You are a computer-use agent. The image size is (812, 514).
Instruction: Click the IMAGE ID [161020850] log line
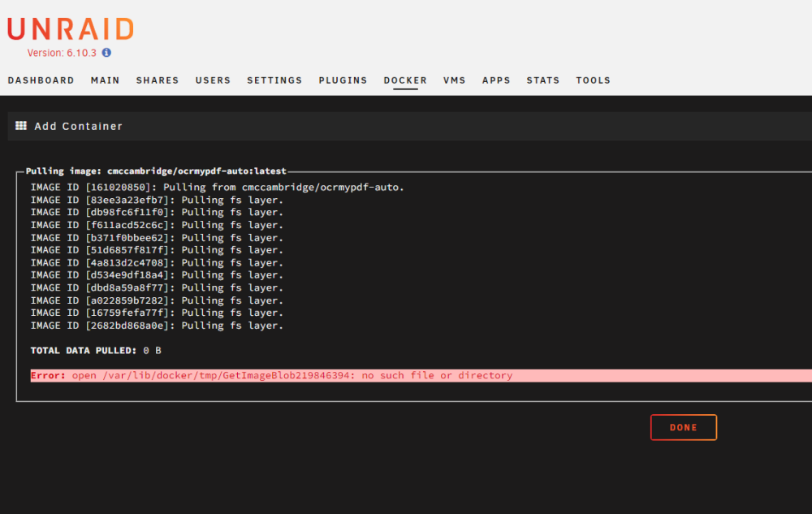[217, 188]
